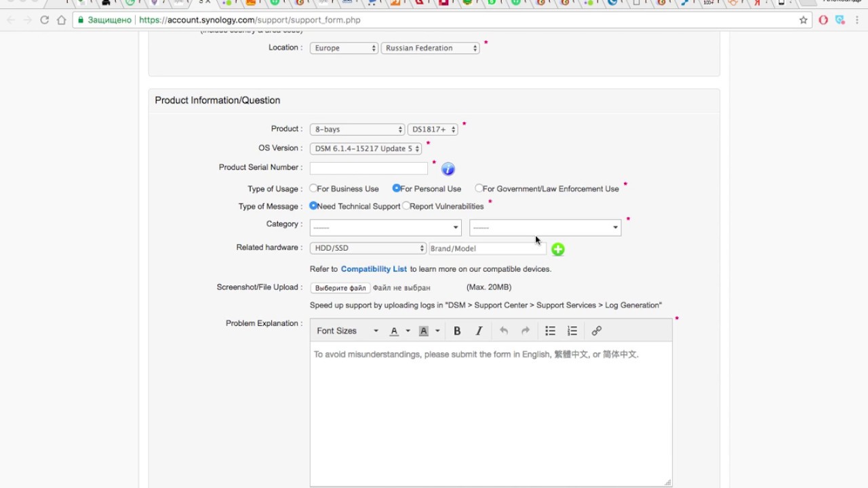Image resolution: width=868 pixels, height=488 pixels.
Task: Select For Government/Law Enforcement Use option
Action: [479, 188]
